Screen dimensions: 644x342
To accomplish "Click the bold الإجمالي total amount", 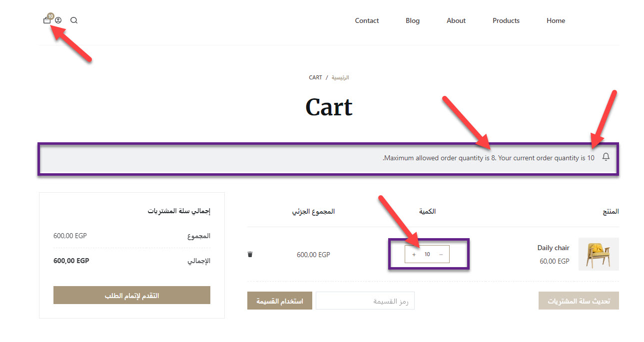I will coord(71,261).
